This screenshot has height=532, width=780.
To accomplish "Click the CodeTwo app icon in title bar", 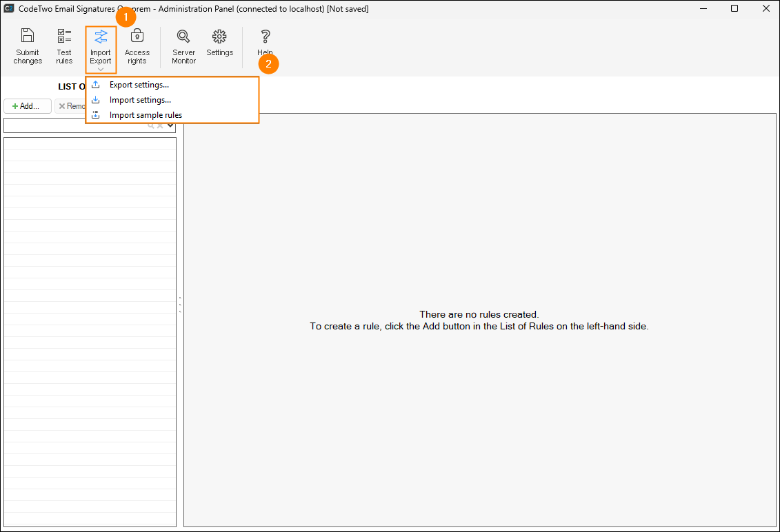I will (x=9, y=9).
